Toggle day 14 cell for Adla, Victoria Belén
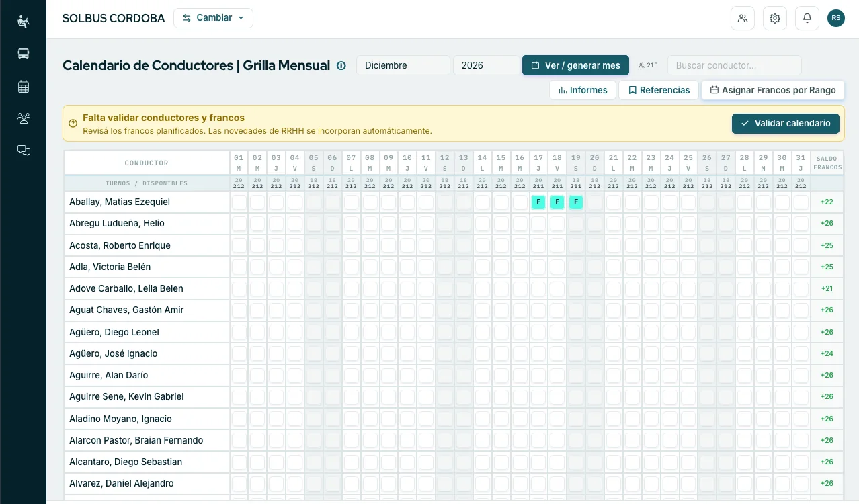This screenshot has height=504, width=859. tap(482, 267)
